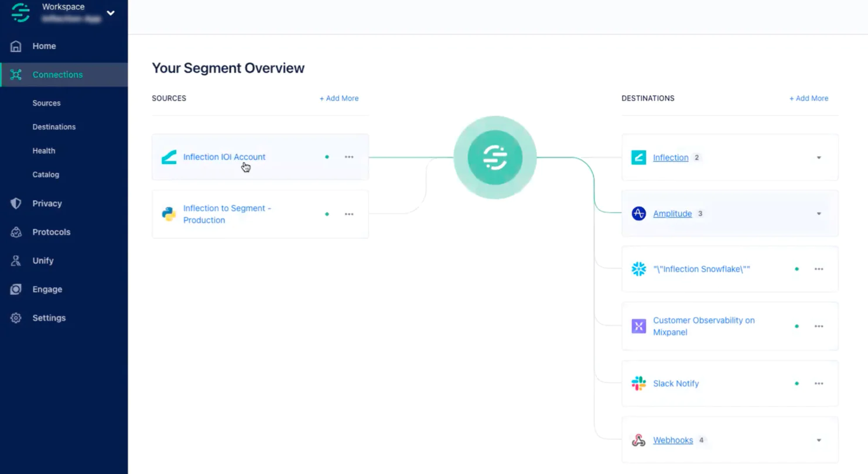The width and height of the screenshot is (868, 474).
Task: Open the Protocols sidebar section
Action: [x=51, y=232]
